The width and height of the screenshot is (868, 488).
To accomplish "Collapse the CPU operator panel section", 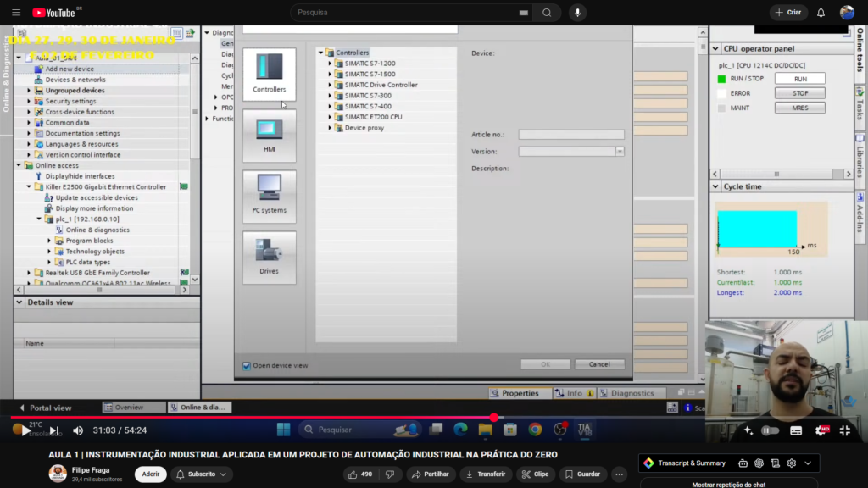I will click(x=715, y=48).
